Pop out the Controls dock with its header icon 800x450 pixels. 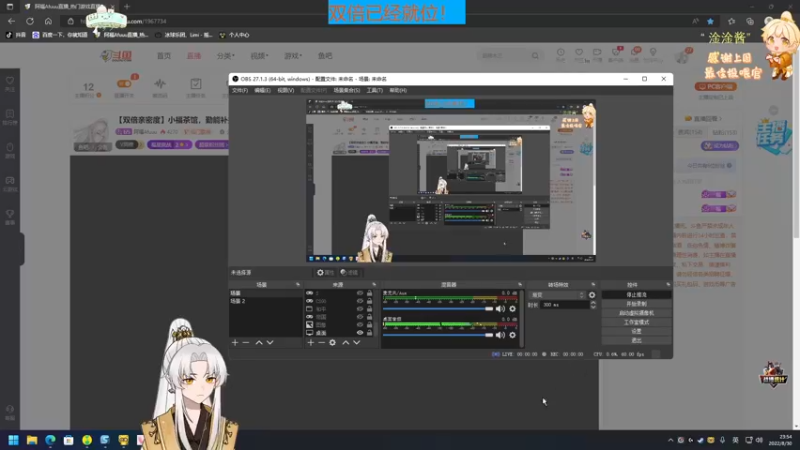coord(668,285)
